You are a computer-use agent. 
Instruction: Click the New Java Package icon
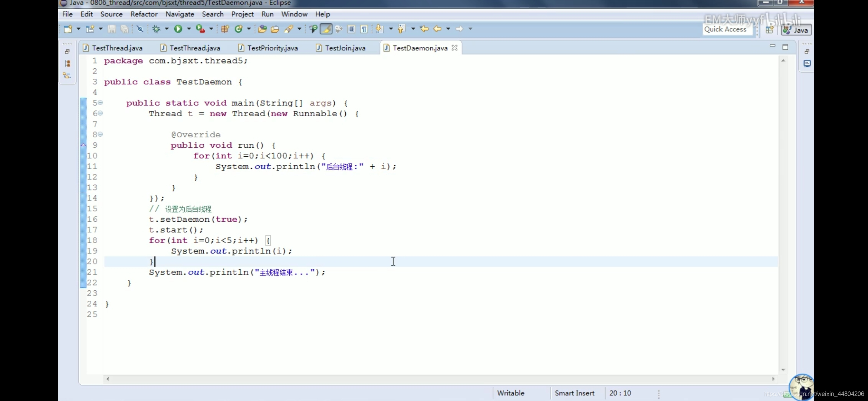tap(225, 29)
